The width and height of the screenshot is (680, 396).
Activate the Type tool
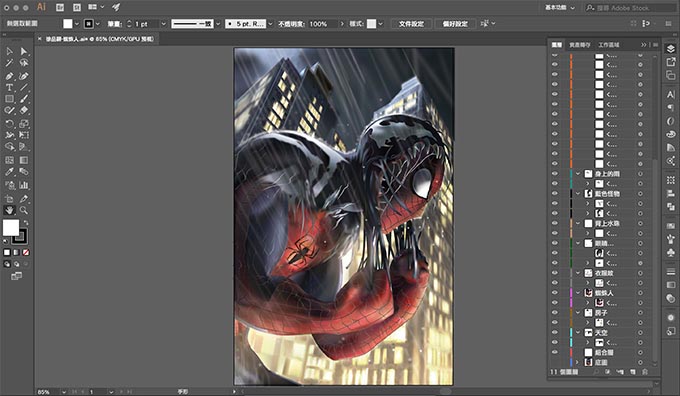pos(10,87)
